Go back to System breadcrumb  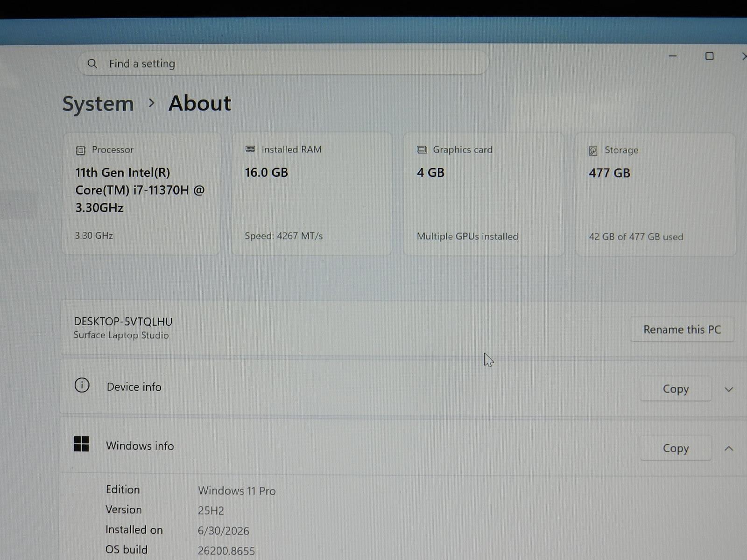click(x=98, y=104)
